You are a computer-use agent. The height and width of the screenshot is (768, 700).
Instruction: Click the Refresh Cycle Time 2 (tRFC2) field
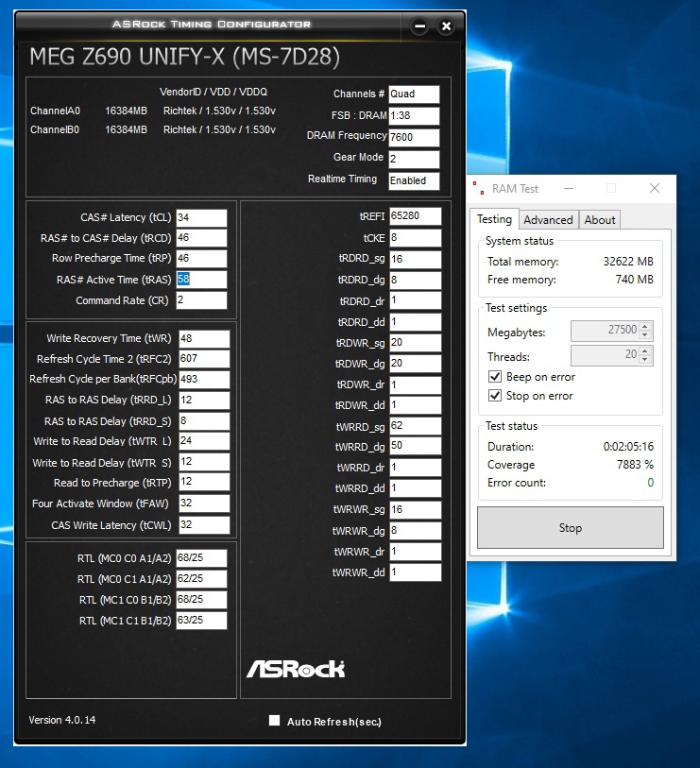coord(204,359)
